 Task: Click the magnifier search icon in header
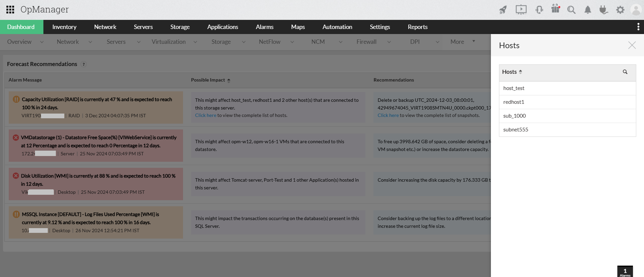571,10
